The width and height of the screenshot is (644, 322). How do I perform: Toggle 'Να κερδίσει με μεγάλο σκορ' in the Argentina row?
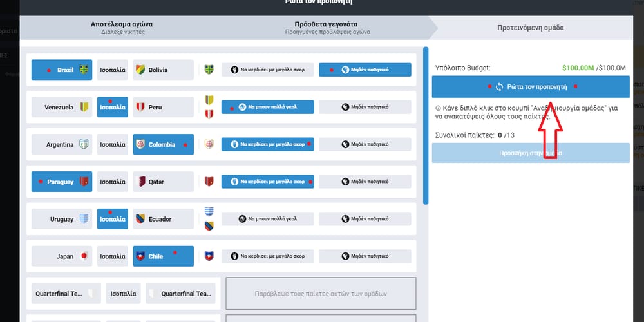coord(268,144)
